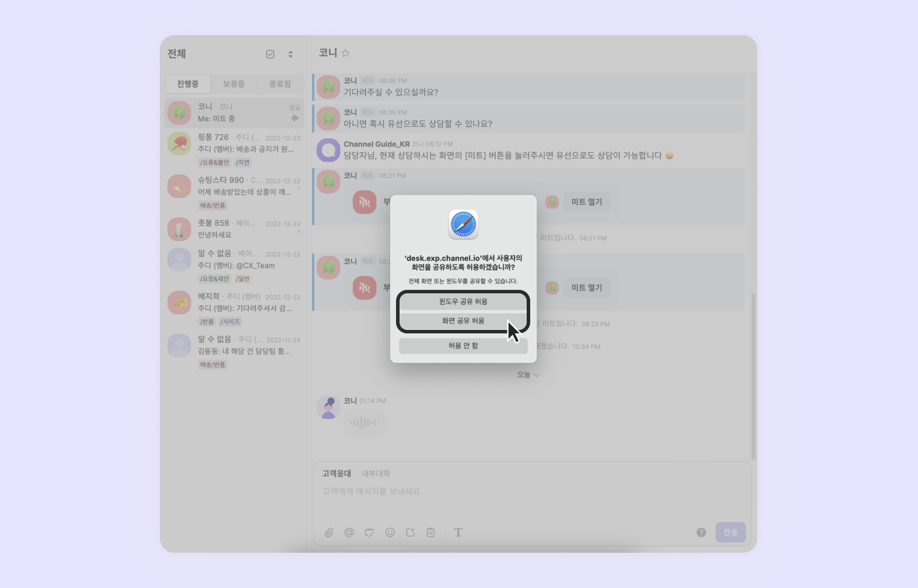The width and height of the screenshot is (918, 588).
Task: Select the 내부대화 tab in the composer
Action: click(376, 473)
